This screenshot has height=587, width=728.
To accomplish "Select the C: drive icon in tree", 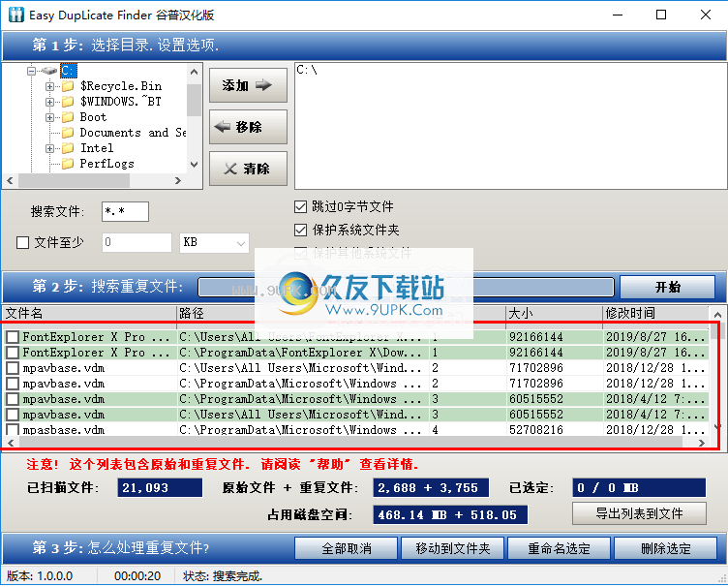I will click(x=49, y=71).
